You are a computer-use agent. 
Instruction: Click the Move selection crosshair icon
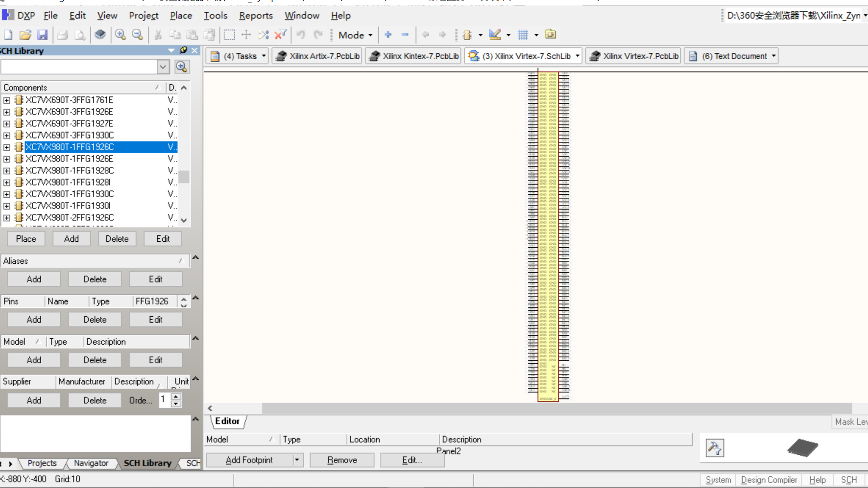click(x=246, y=35)
